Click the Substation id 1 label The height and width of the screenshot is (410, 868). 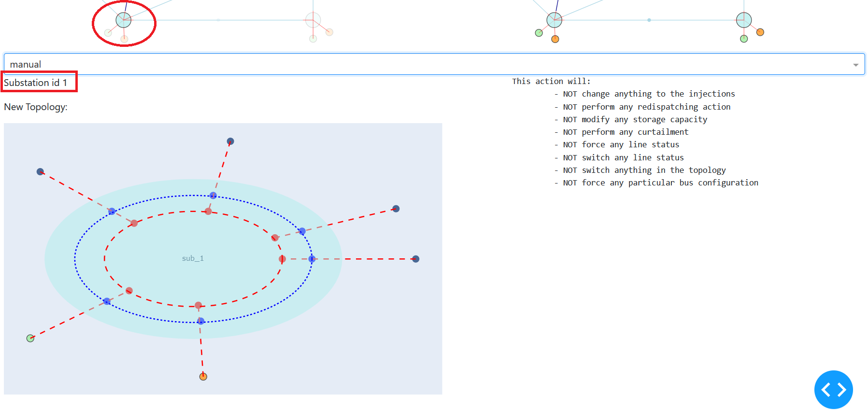[x=36, y=83]
